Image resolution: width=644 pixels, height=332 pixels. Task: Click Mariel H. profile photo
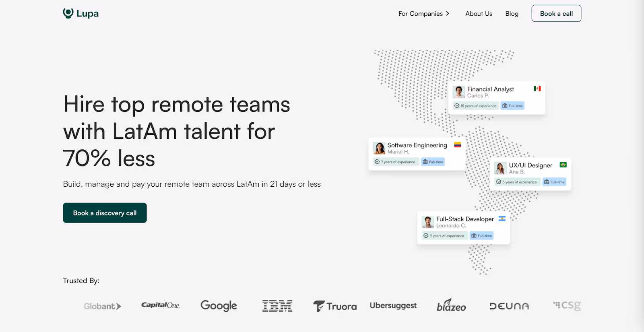(379, 148)
